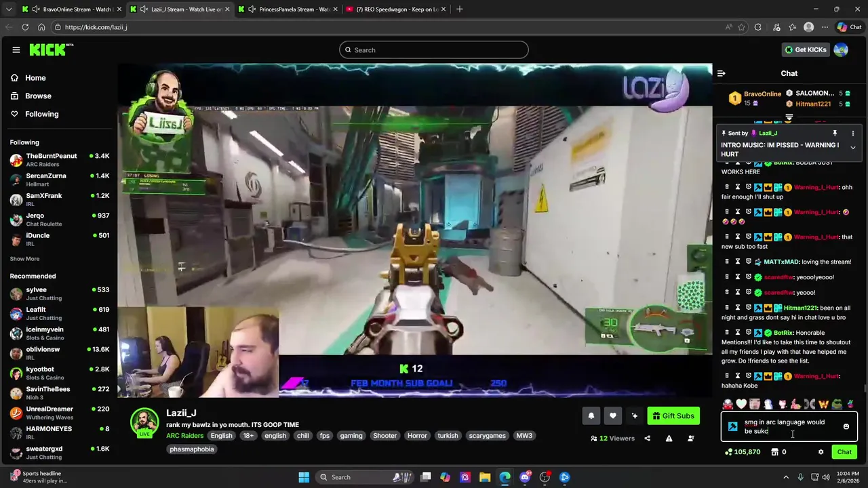Screen dimensions: 868x488
Task: Click the phasmaphobia tag
Action: [x=192, y=449]
